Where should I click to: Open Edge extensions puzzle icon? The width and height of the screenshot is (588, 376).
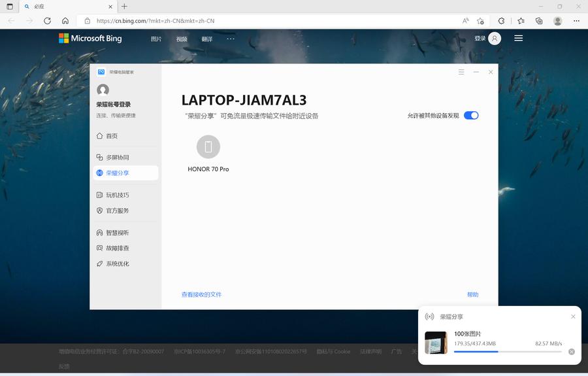tap(501, 21)
